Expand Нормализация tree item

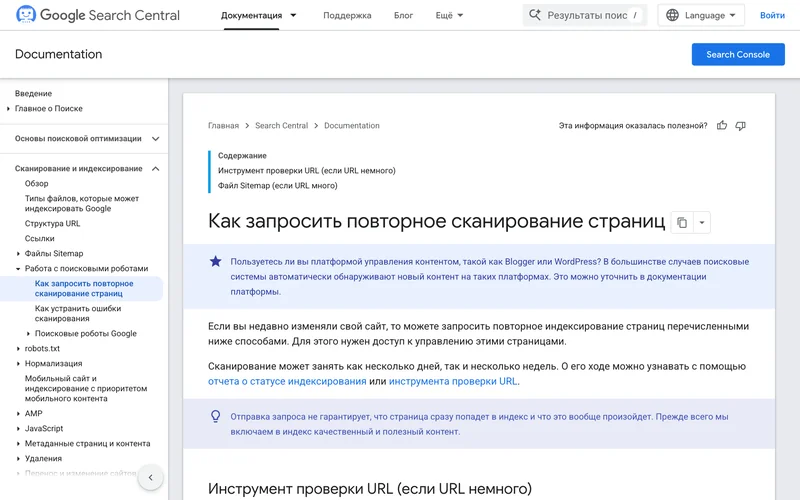pos(18,364)
